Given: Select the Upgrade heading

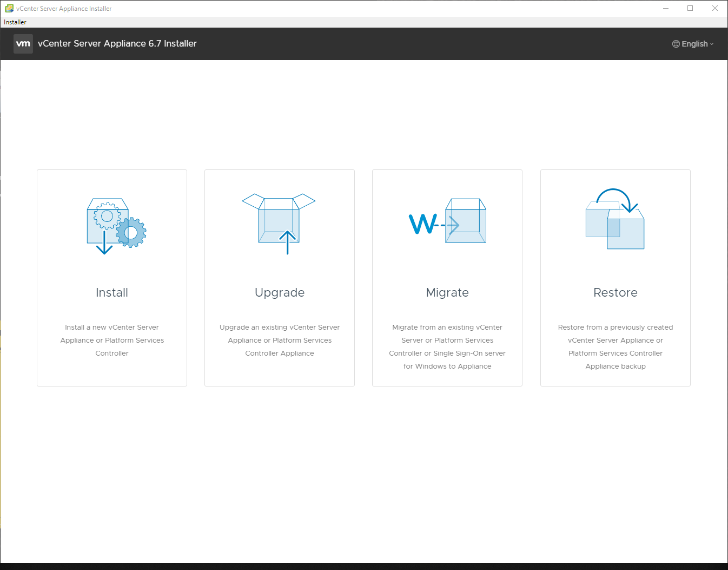Looking at the screenshot, I should [x=280, y=293].
